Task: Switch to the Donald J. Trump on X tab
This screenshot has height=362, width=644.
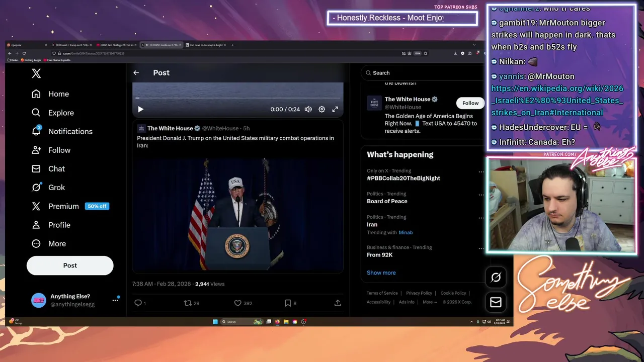Action: coord(71,45)
